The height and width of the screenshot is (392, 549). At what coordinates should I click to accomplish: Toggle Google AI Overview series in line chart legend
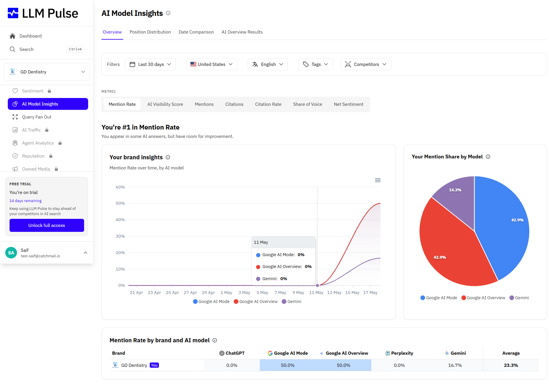(x=256, y=302)
